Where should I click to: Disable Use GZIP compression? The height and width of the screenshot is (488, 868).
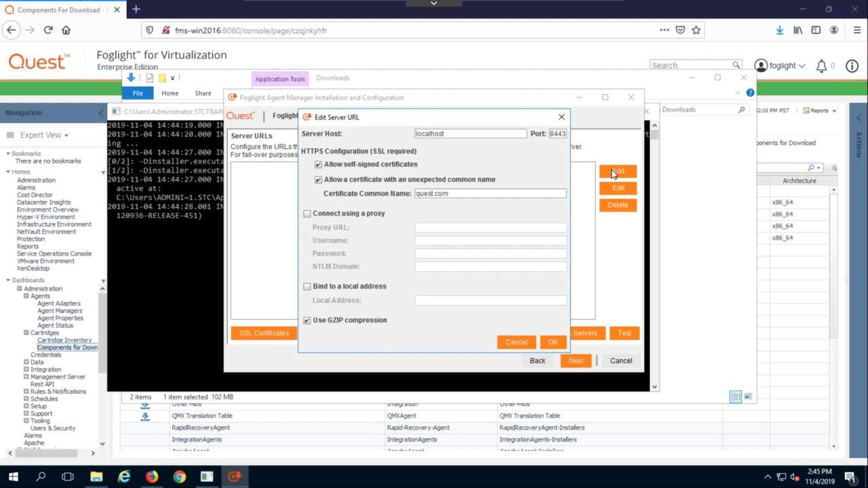[307, 320]
